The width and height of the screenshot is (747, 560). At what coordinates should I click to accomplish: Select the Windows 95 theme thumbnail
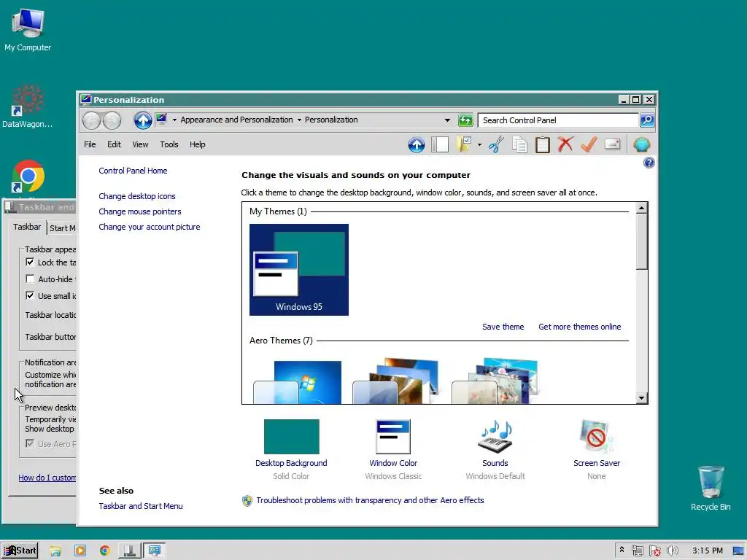[298, 270]
